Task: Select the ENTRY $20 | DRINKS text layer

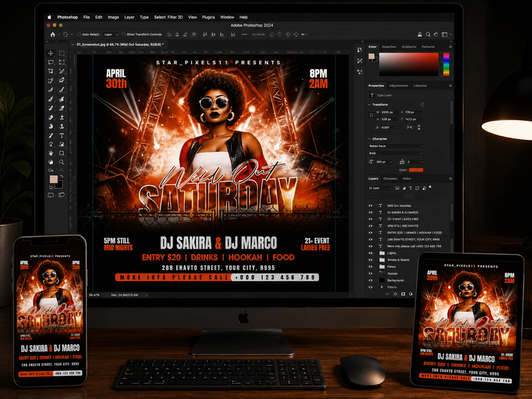Action: (x=409, y=233)
